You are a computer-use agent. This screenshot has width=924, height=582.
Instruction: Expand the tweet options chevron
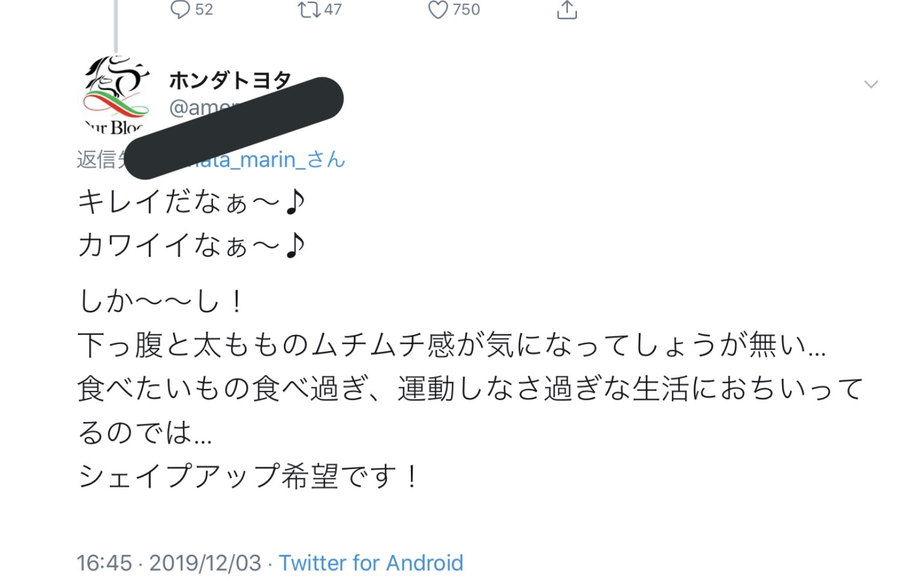(x=871, y=84)
